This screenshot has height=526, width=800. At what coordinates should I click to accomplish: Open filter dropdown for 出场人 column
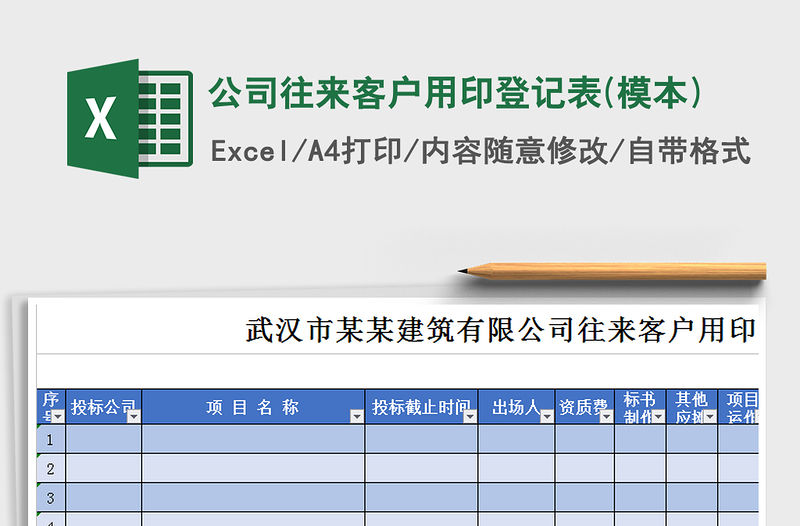pyautogui.click(x=546, y=417)
